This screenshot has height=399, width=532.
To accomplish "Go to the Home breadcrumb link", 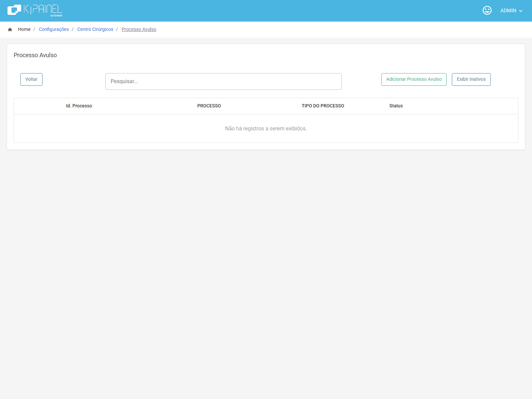I will pos(24,29).
